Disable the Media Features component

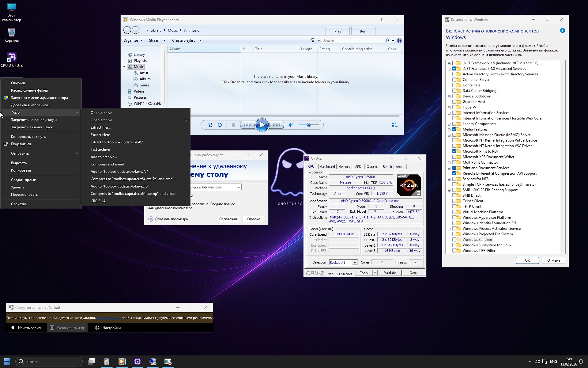coord(454,129)
